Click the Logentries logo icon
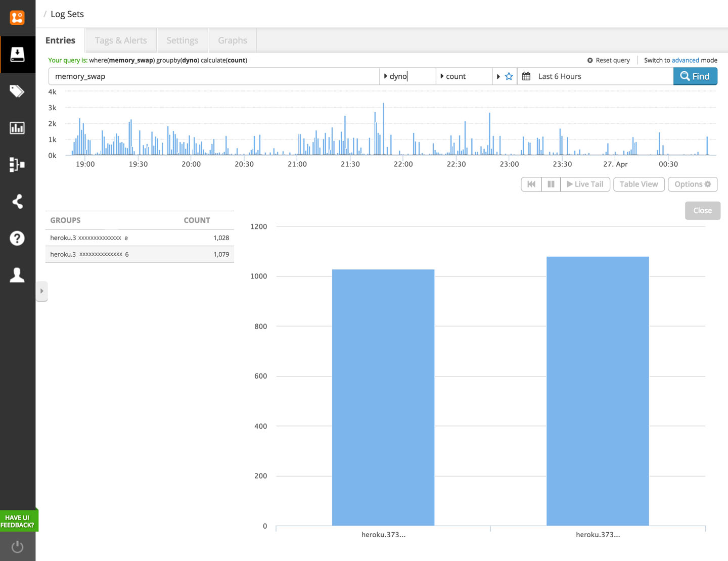Viewport: 728px width, 561px height. [17, 18]
